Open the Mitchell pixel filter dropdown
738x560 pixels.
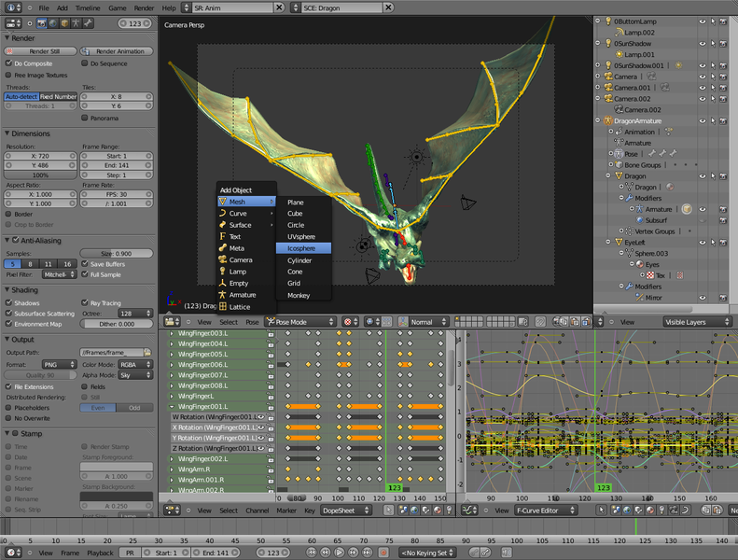point(60,274)
